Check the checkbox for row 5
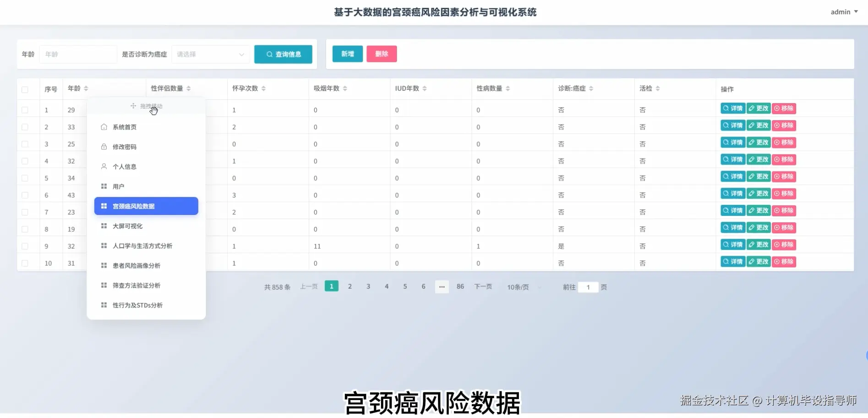Image resolution: width=868 pixels, height=418 pixels. (25, 178)
